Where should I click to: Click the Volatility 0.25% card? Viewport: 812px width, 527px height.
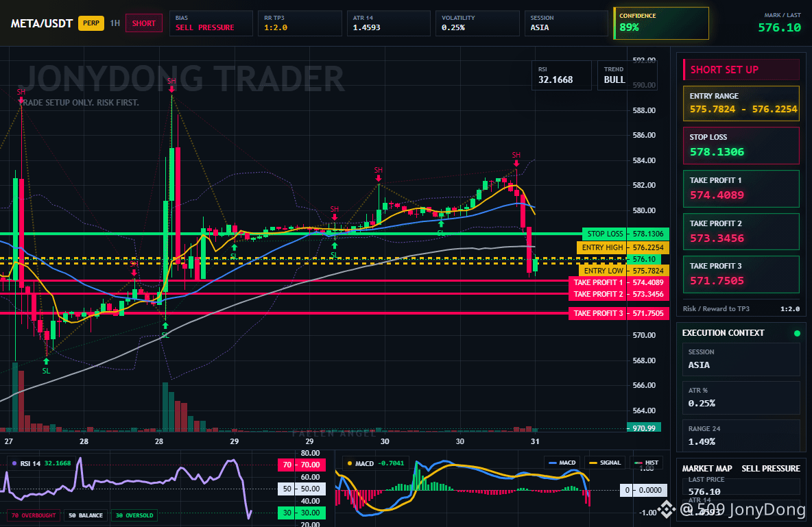477,23
